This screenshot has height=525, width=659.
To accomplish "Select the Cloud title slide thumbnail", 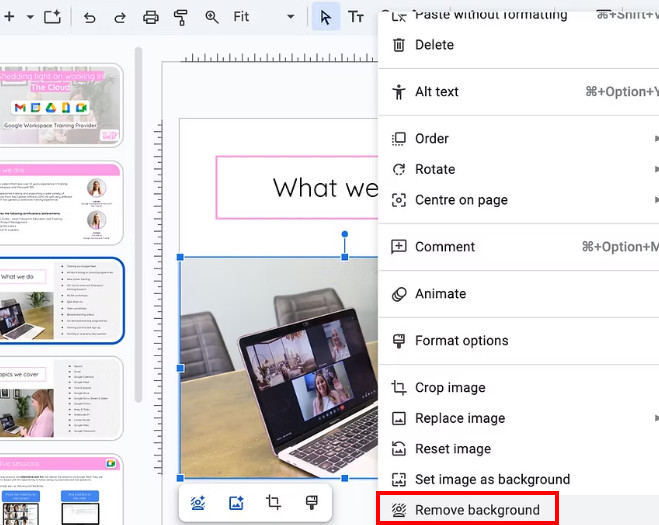I will [x=61, y=106].
